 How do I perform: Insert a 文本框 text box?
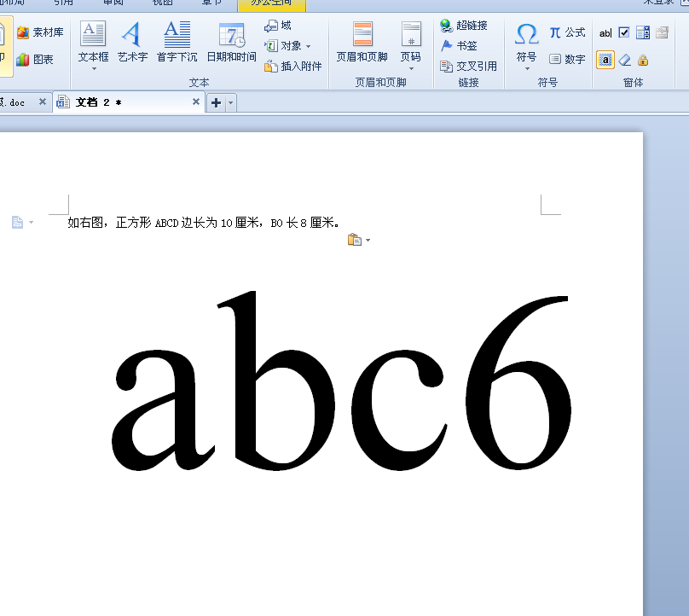pyautogui.click(x=93, y=42)
